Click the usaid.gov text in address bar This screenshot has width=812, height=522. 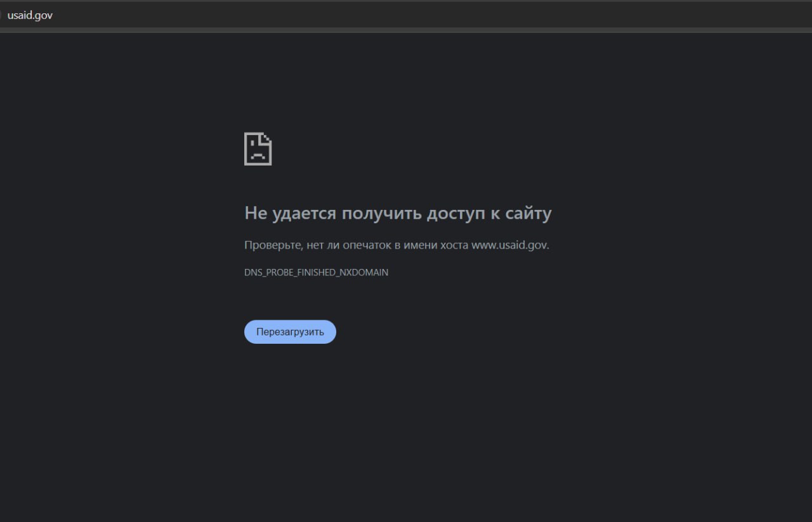[30, 15]
